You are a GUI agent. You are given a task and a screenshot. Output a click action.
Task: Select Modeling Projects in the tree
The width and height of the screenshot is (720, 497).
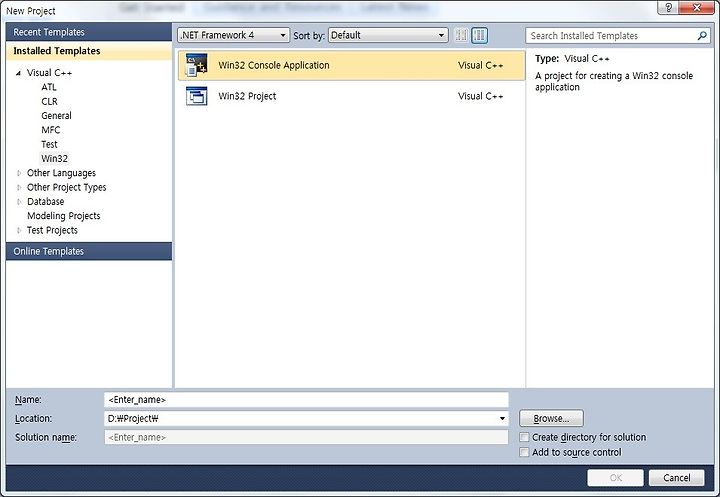(63, 216)
